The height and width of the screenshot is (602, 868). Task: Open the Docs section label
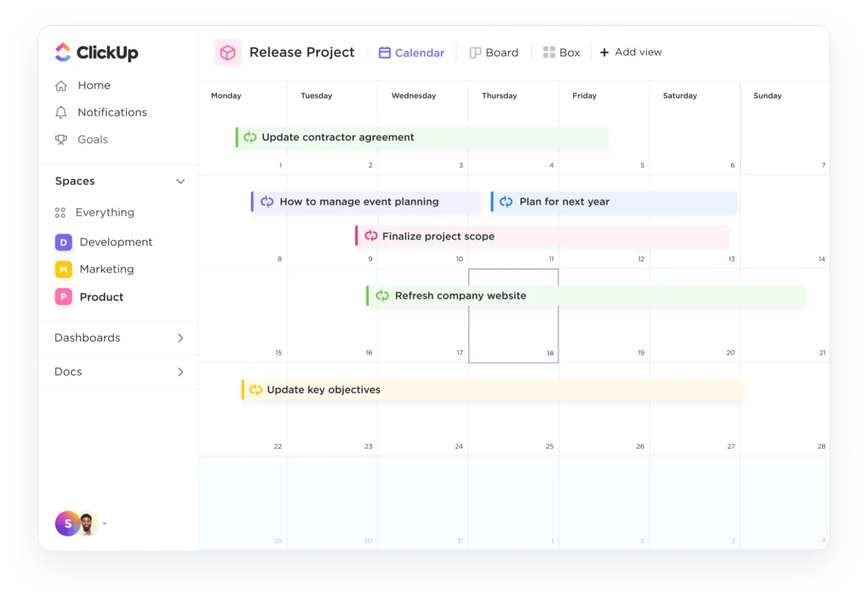pyautogui.click(x=68, y=372)
